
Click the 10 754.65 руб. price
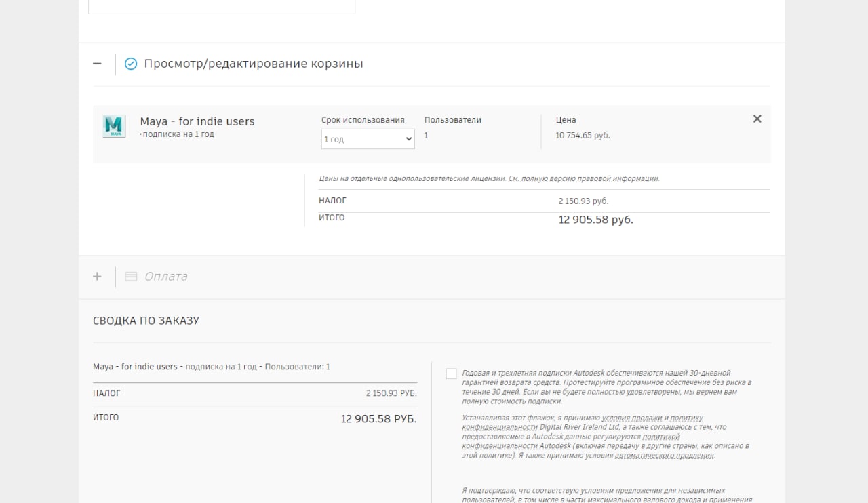tap(583, 136)
